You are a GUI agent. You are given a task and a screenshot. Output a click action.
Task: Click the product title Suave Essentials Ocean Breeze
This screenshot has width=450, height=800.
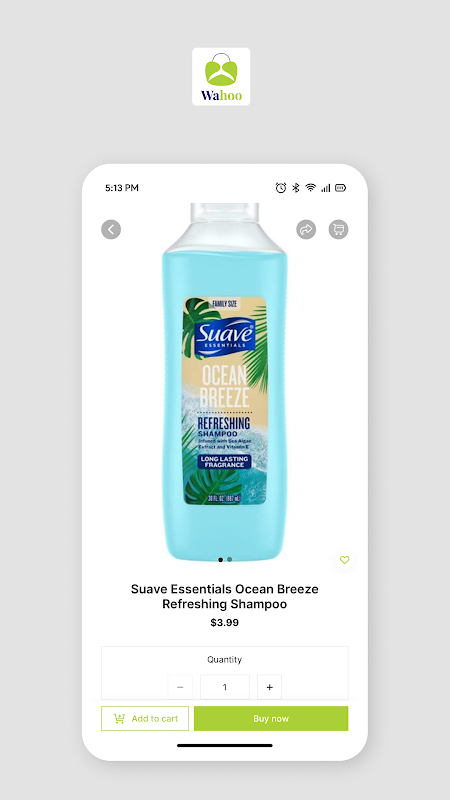(x=224, y=596)
